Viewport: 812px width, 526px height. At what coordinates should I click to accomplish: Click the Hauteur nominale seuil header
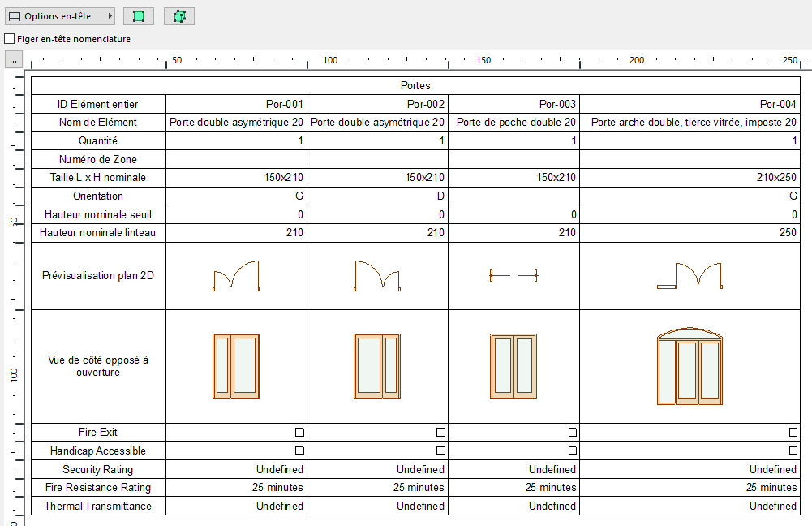click(98, 214)
